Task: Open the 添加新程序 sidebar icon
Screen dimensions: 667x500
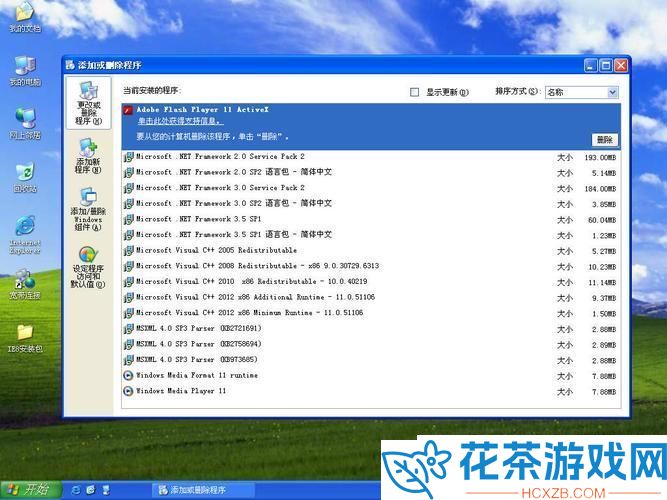Action: (x=88, y=156)
